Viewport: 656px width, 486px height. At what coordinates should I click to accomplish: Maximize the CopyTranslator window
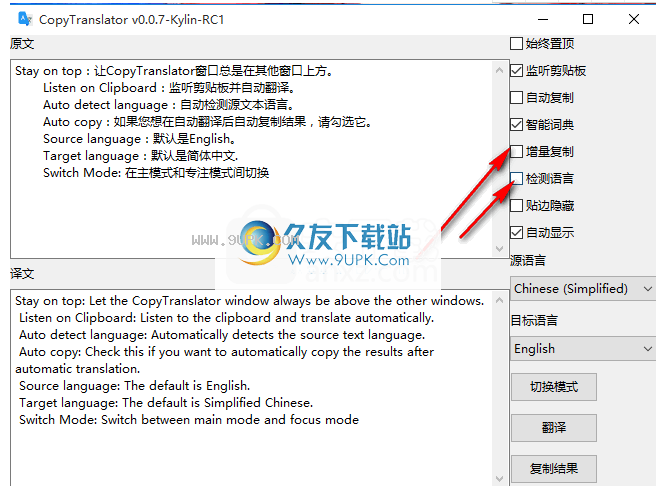588,19
